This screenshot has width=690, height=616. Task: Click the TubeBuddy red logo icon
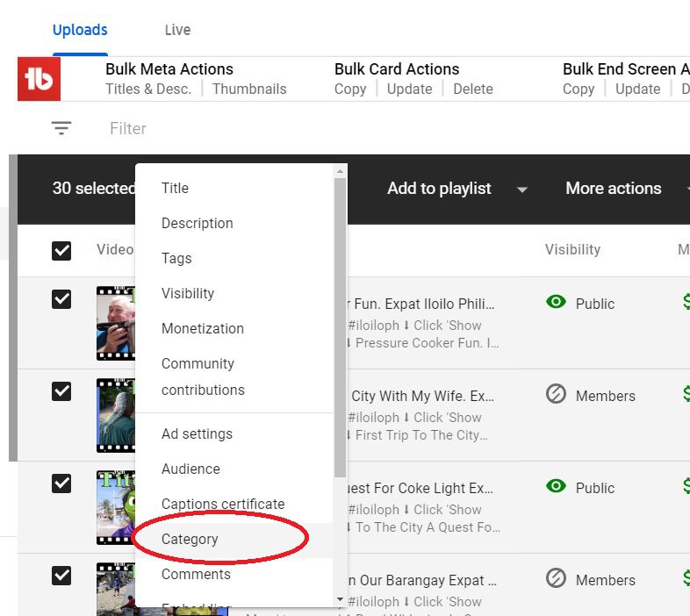(39, 80)
